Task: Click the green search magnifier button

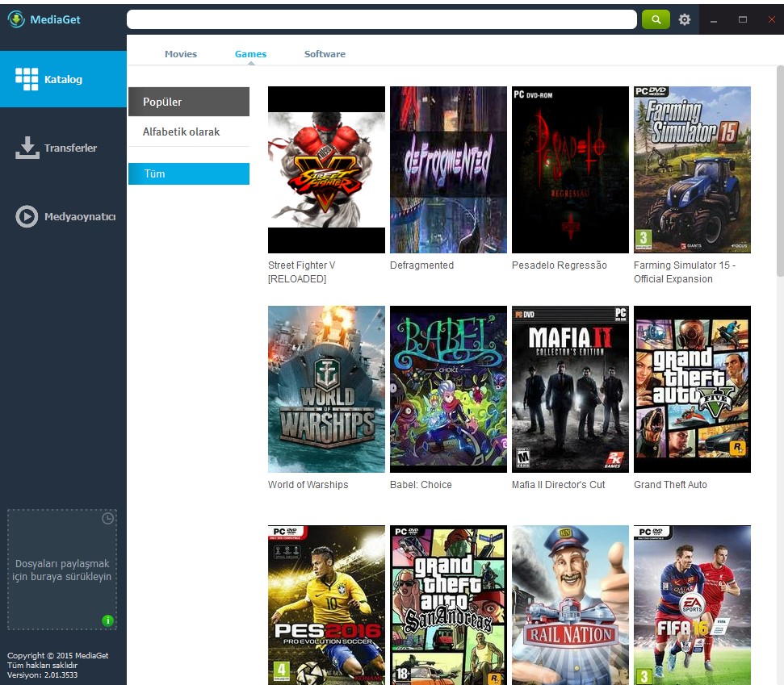Action: pos(656,19)
